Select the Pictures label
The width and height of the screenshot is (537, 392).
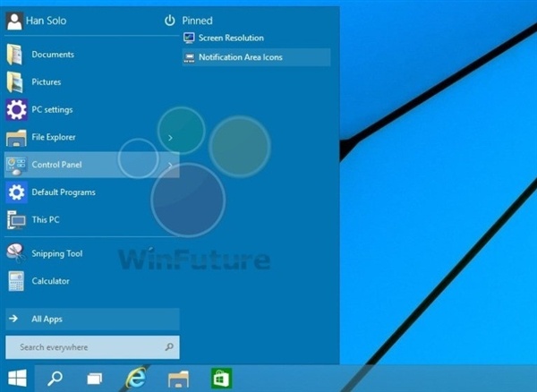[x=47, y=82]
